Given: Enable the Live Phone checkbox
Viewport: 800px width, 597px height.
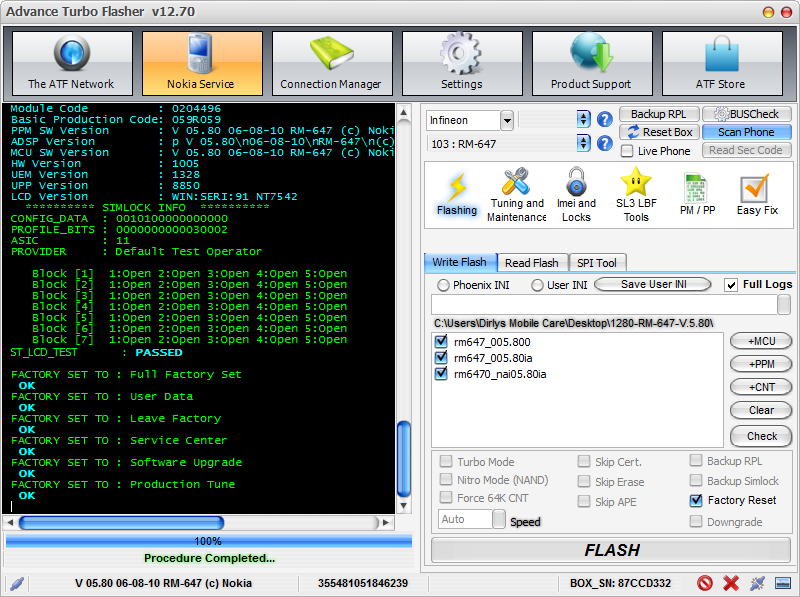Looking at the screenshot, I should tap(627, 151).
